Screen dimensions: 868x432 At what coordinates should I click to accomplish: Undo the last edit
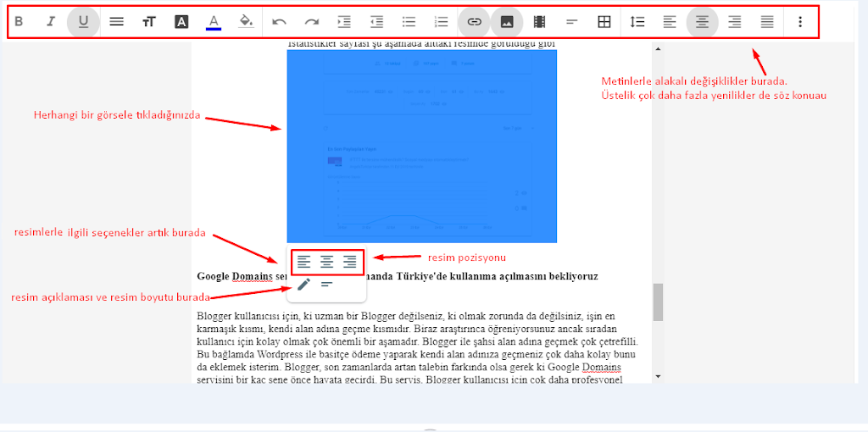tap(279, 22)
